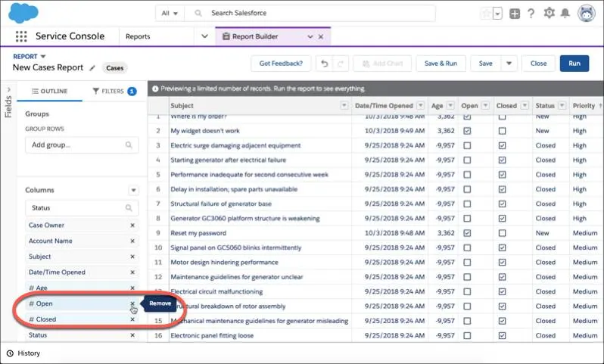
Task: Remove the Account Name column
Action: coord(132,241)
